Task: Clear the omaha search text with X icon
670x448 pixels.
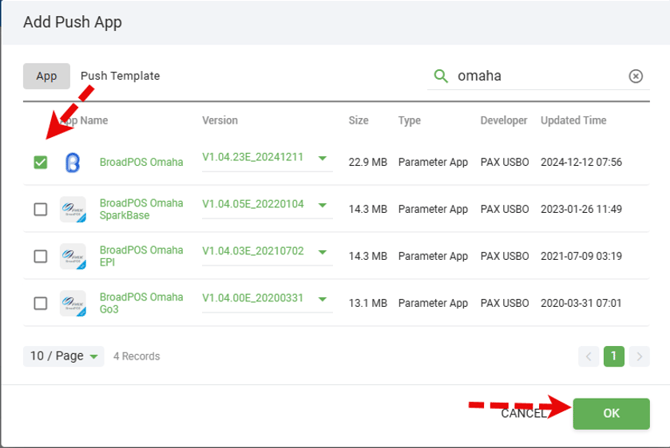Action: [635, 76]
